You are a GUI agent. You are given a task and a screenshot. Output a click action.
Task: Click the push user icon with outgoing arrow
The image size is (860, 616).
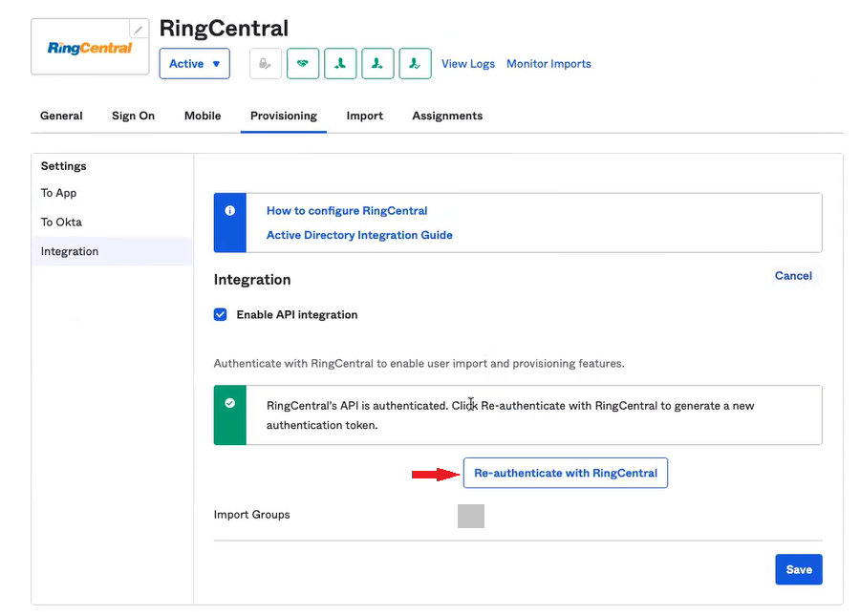click(377, 64)
